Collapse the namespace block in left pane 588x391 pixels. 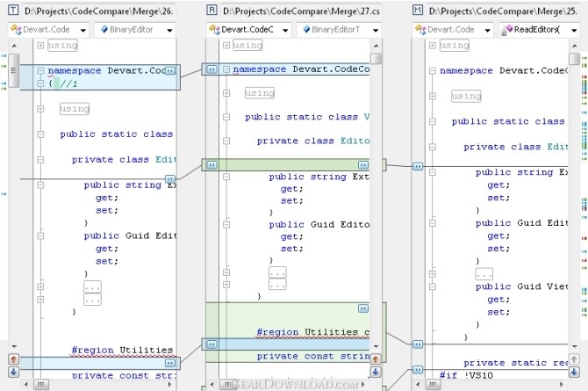40,70
